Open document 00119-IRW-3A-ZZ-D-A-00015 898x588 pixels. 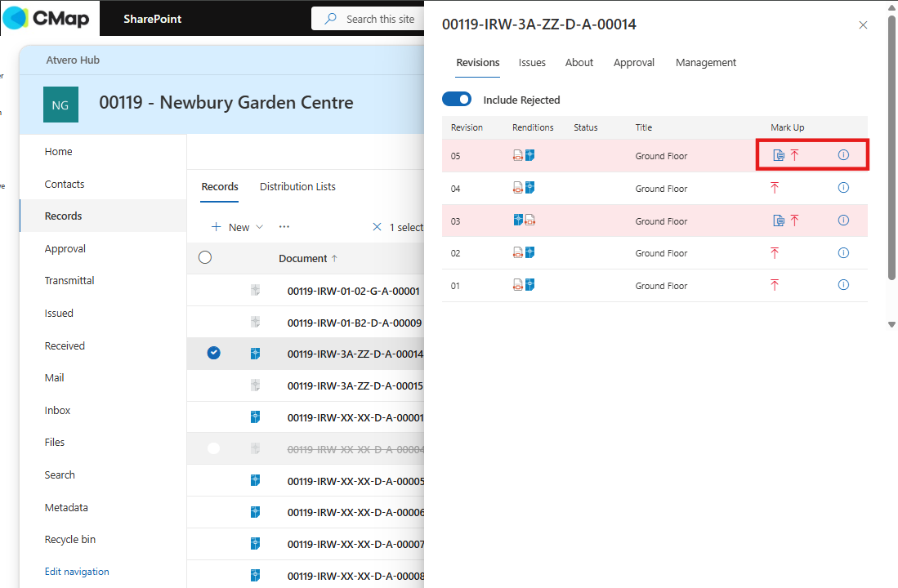click(355, 386)
